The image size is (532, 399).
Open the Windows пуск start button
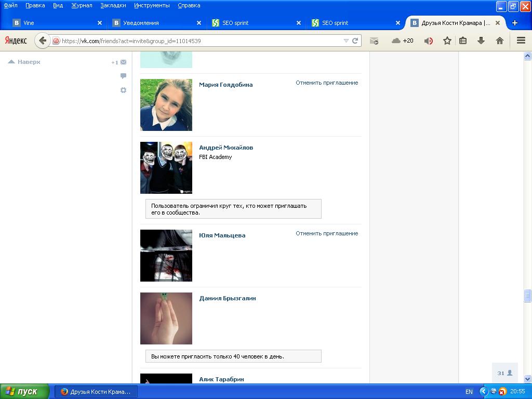click(x=24, y=392)
